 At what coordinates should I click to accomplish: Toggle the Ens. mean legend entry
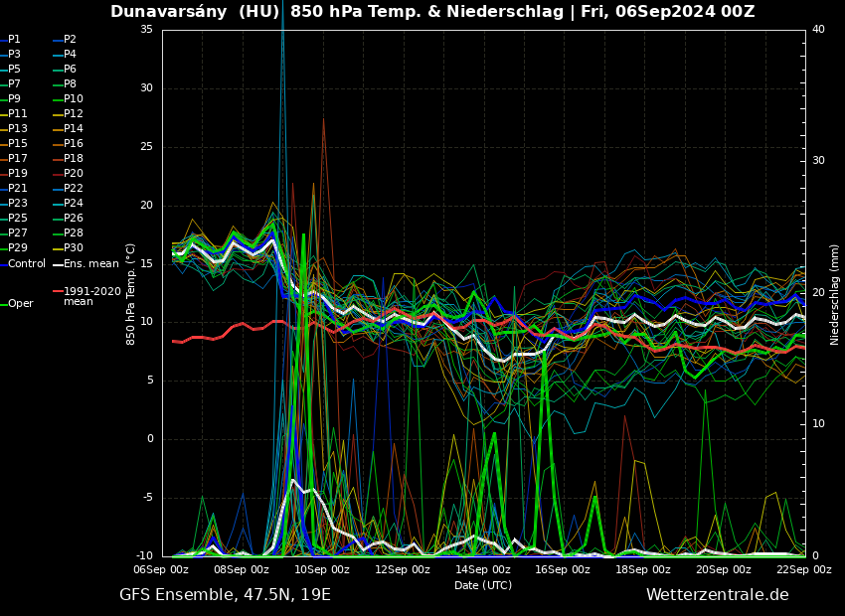coord(90,264)
